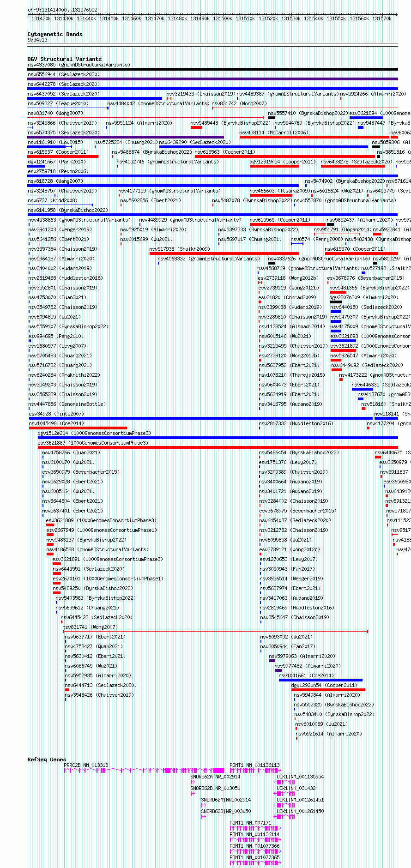Image resolution: width=411 pixels, height=868 pixels.
Task: Click the PRRC2B|NM_013318 gene label
Action: (x=86, y=765)
